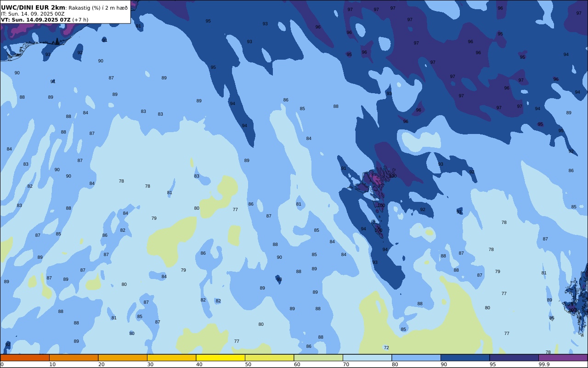Click the 40–50 bright yellow legend swatch

point(220,357)
